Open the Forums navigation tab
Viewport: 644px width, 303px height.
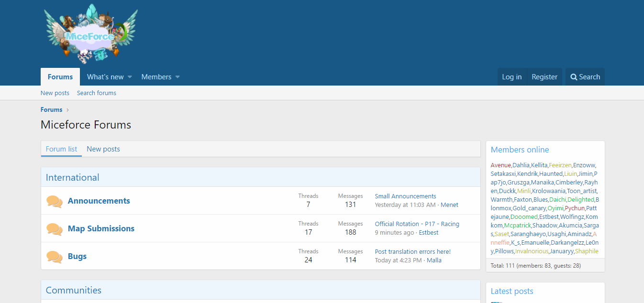click(60, 77)
